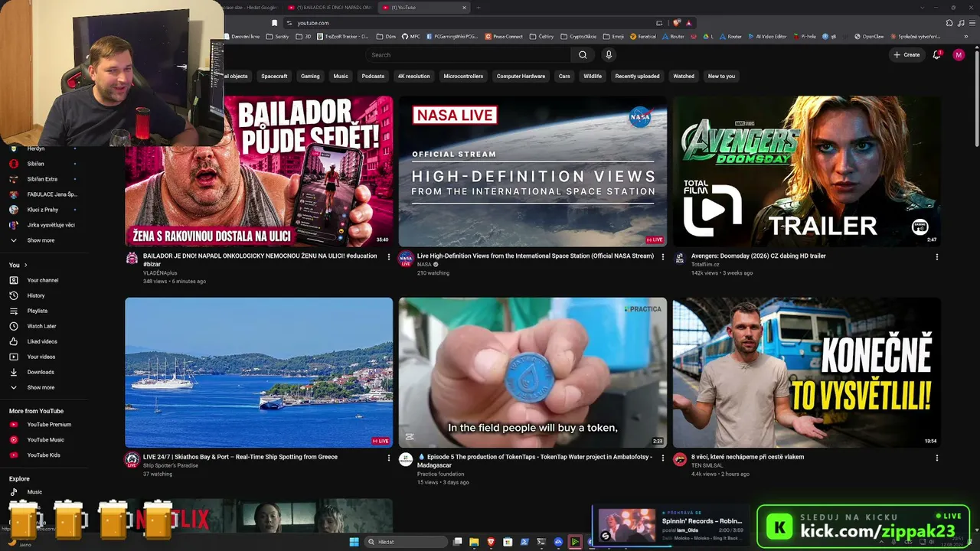Expand Show more under subscriptions
Viewport: 980px width, 551px height.
(x=41, y=240)
